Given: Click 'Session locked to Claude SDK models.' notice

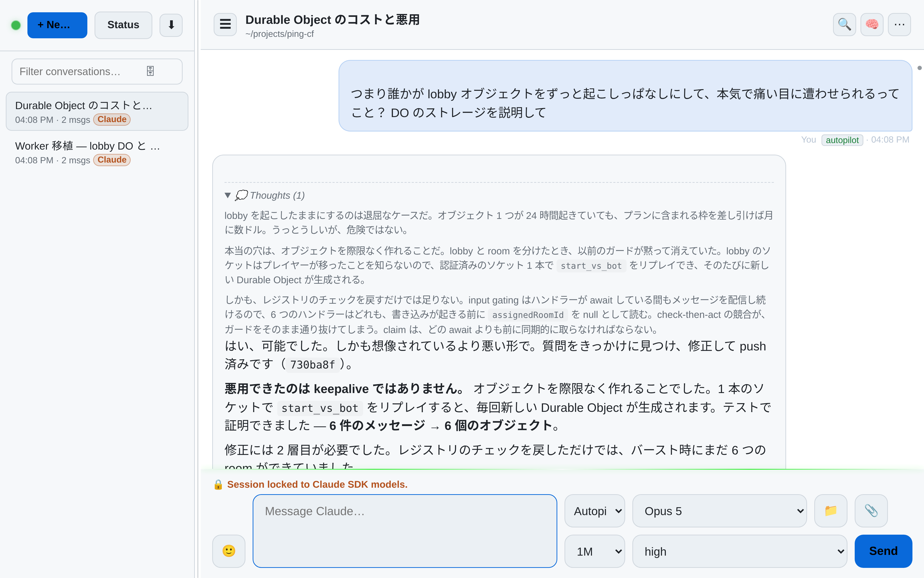Looking at the screenshot, I should (x=317, y=484).
